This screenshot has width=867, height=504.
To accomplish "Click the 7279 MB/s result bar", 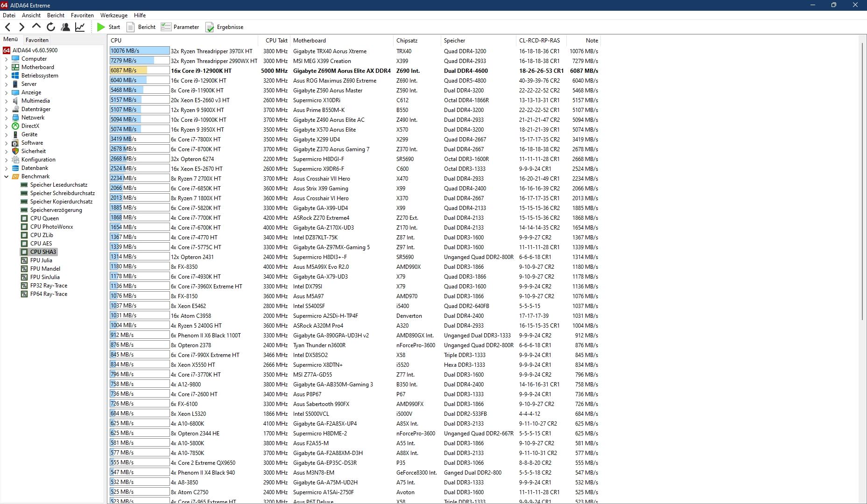I will pyautogui.click(x=140, y=61).
